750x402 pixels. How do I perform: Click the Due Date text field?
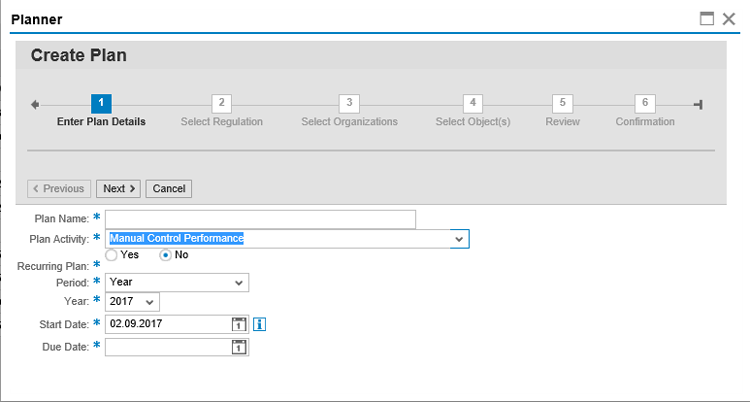168,347
